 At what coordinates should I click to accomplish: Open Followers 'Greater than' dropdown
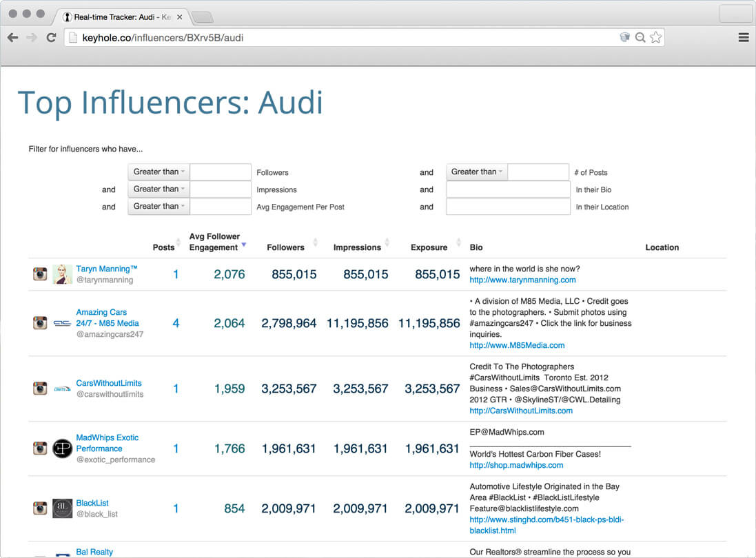pos(159,172)
